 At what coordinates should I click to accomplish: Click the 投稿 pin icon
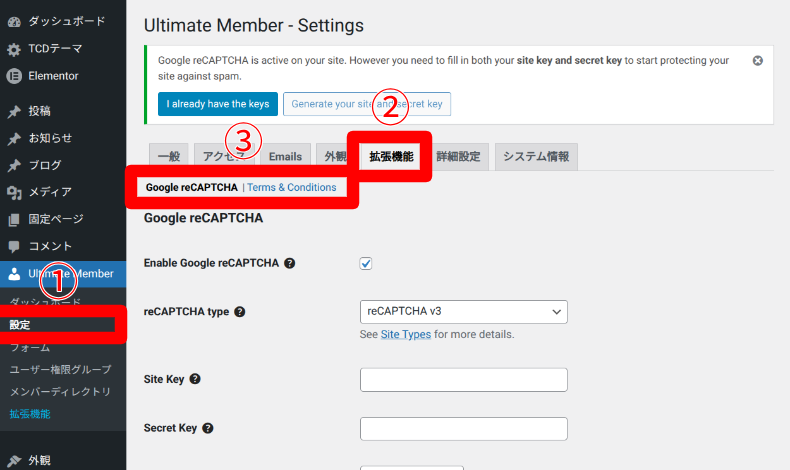(x=14, y=111)
